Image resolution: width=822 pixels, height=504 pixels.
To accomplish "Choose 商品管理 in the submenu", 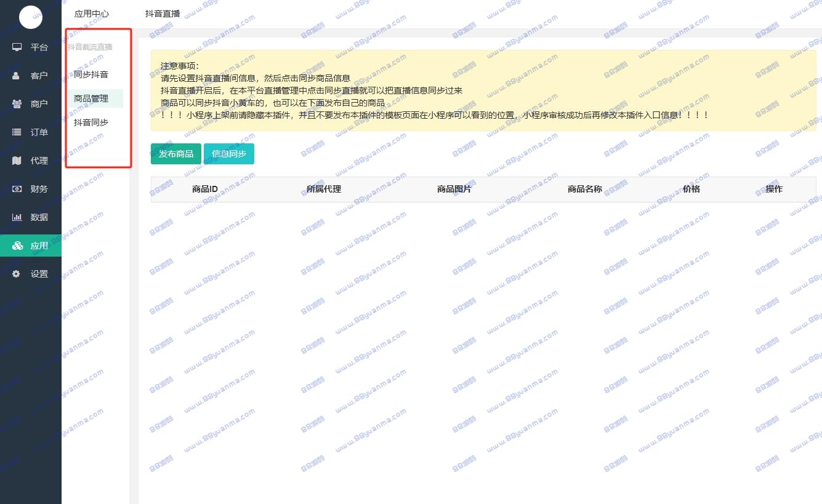I will pos(91,98).
